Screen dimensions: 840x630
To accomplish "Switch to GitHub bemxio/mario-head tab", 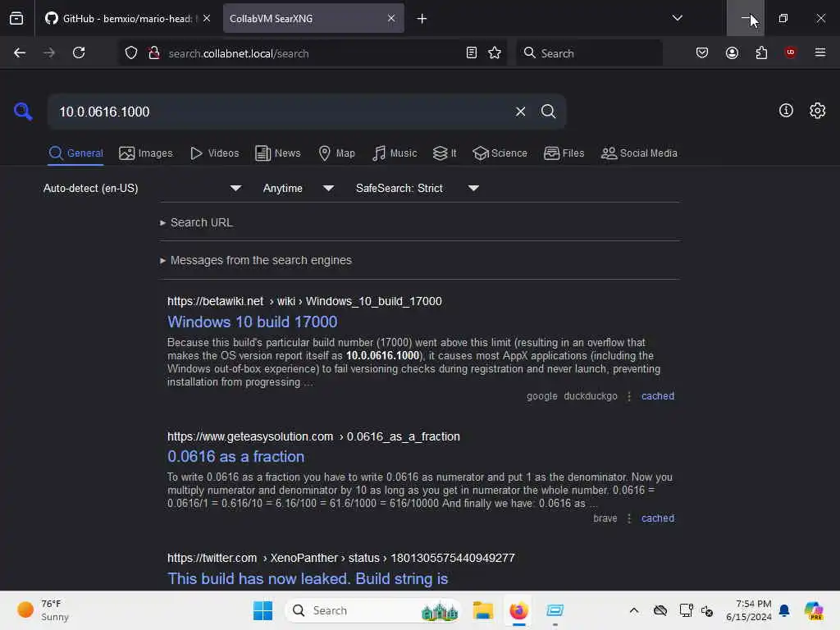I will click(127, 18).
